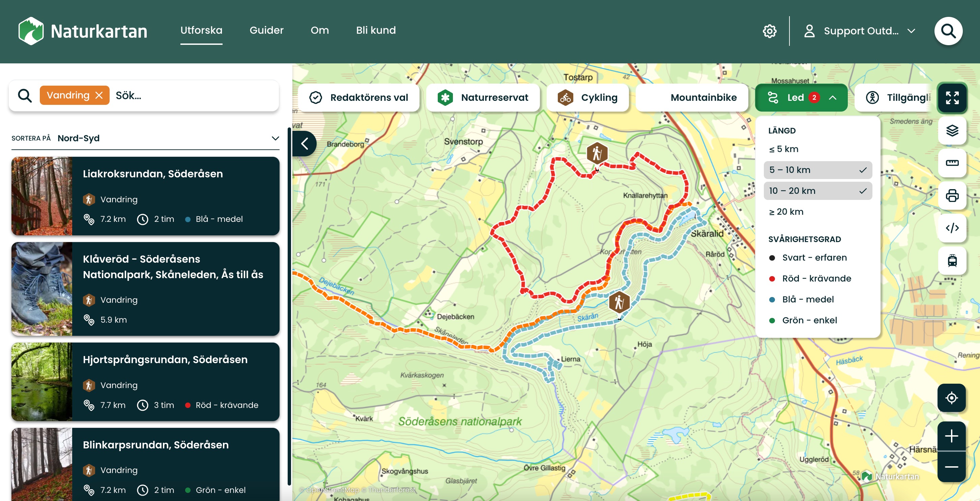Filter by Röd - krävande difficulty
Viewport: 980px width, 501px height.
(810, 278)
